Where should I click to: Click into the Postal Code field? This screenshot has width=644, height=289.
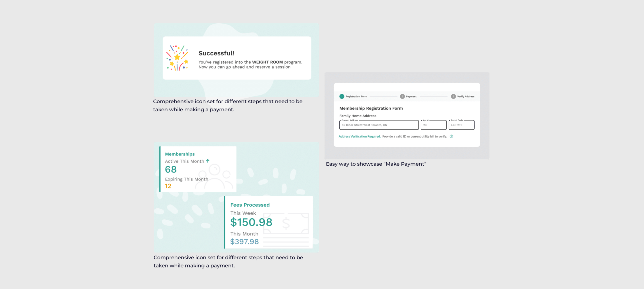click(462, 125)
